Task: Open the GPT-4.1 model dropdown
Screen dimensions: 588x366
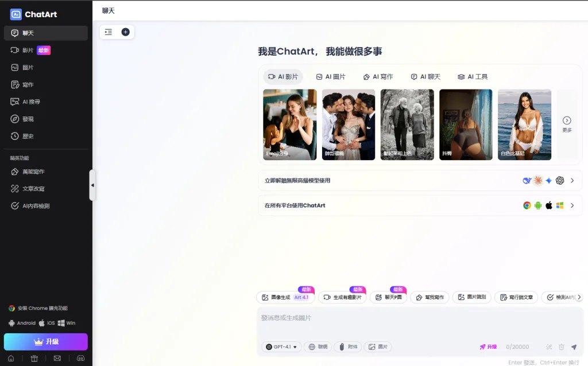Action: pyautogui.click(x=281, y=347)
